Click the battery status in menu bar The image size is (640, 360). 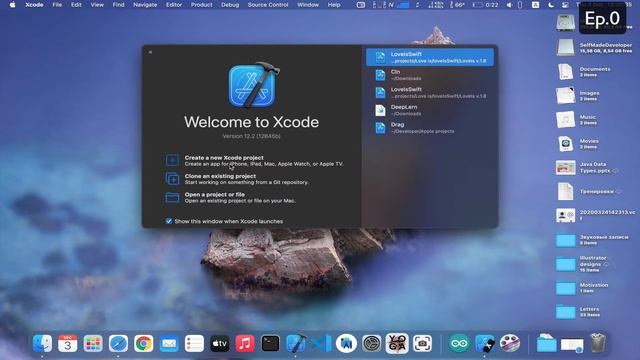pos(485,5)
